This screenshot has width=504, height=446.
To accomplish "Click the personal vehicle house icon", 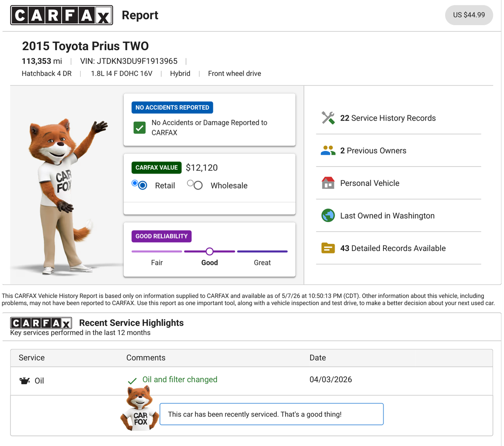I will (328, 183).
